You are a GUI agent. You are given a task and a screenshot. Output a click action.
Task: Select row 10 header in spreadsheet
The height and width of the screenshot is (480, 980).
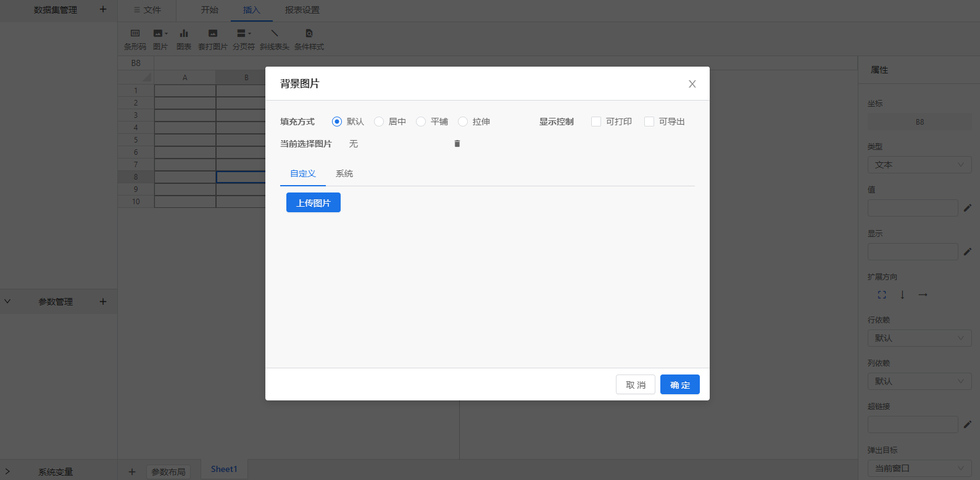(136, 202)
